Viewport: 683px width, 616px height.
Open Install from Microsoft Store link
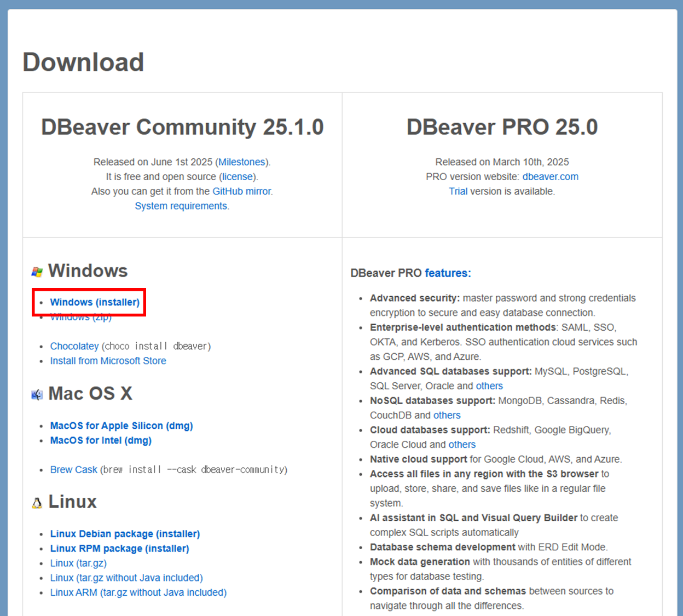108,361
